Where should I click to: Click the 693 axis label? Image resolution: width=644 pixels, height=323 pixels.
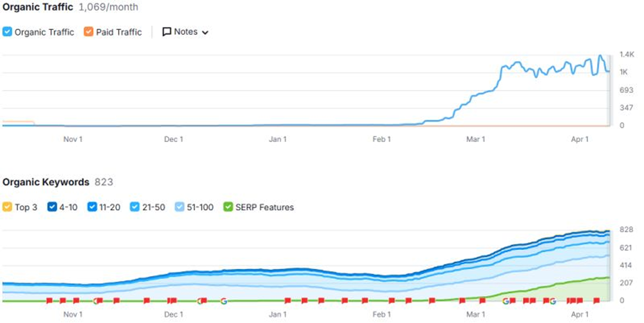626,90
